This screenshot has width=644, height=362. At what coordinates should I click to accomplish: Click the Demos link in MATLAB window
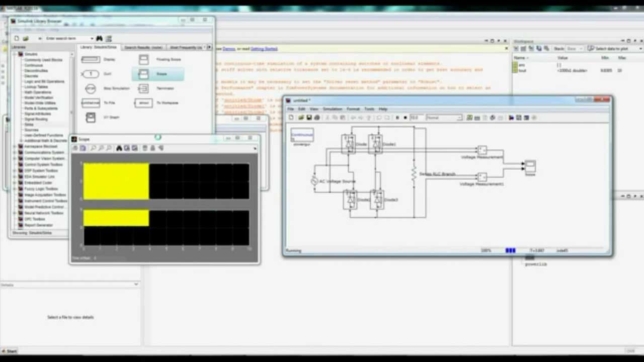229,49
